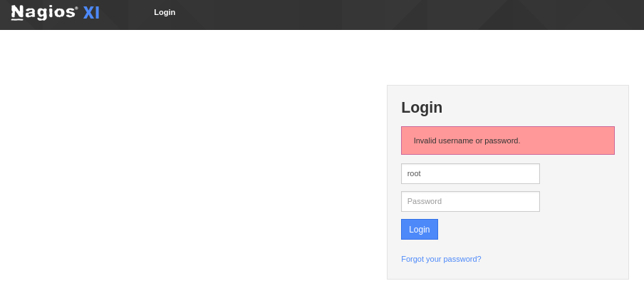Screen dimensions: 644x291
Task: Submit with the blue Login button
Action: [x=420, y=230]
